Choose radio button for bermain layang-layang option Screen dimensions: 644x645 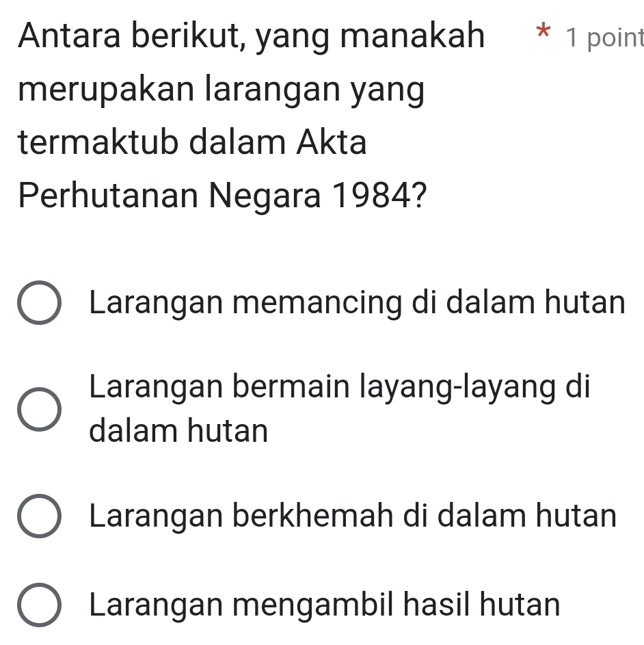click(x=39, y=410)
